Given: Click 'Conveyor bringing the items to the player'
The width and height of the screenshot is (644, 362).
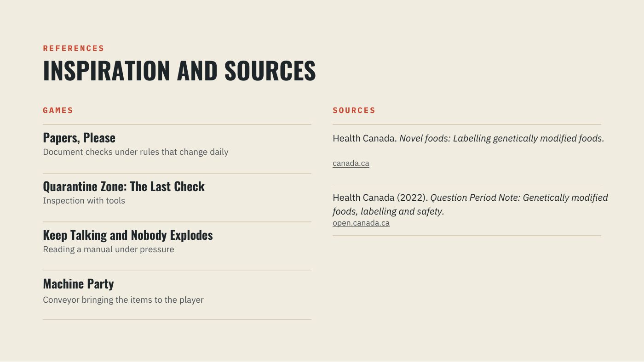Looking at the screenshot, I should click(123, 300).
